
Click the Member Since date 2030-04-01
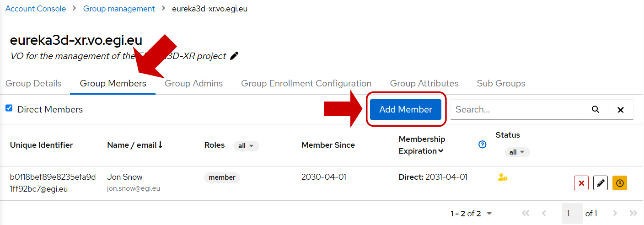(324, 177)
